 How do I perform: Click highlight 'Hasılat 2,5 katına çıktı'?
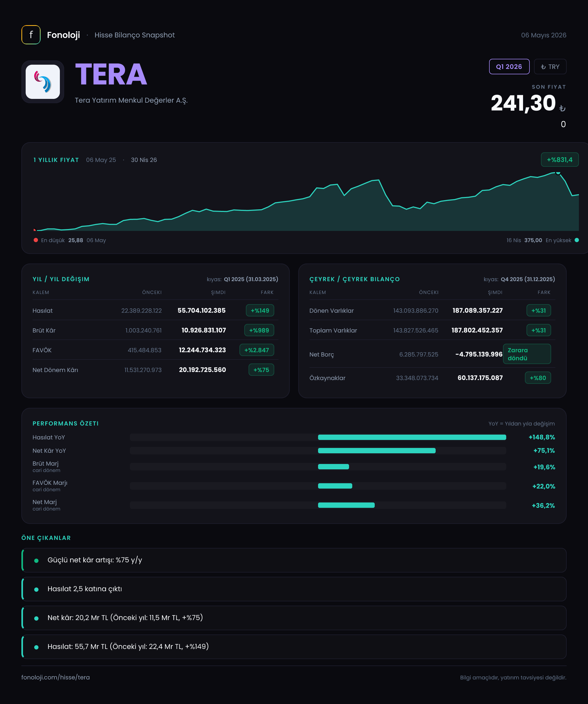294,589
